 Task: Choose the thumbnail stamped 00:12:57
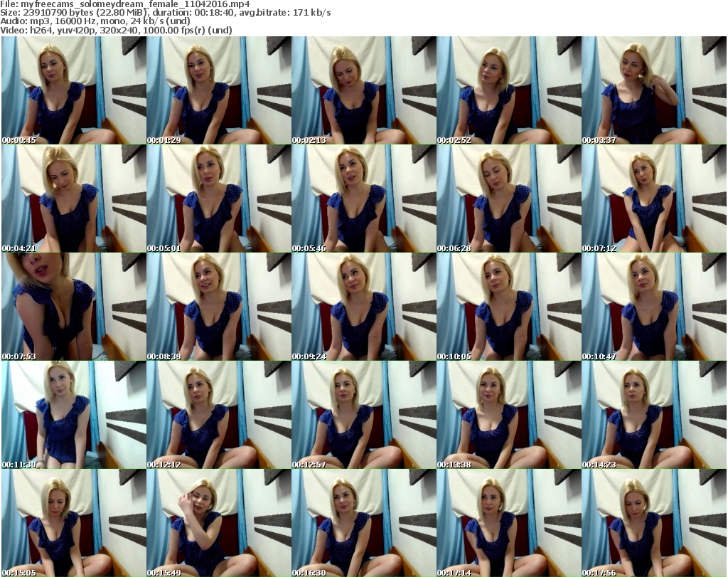(363, 415)
